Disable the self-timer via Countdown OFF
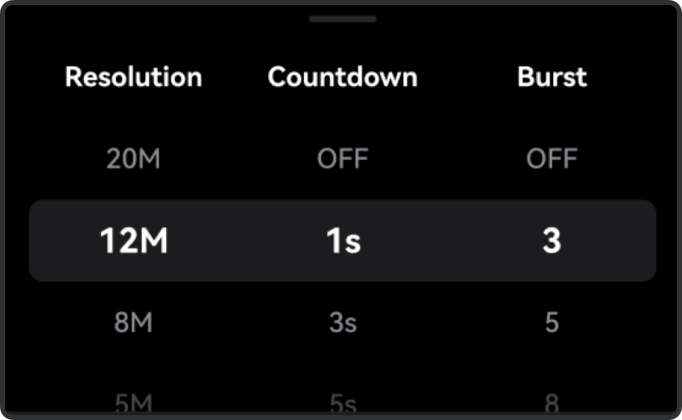 (x=343, y=159)
